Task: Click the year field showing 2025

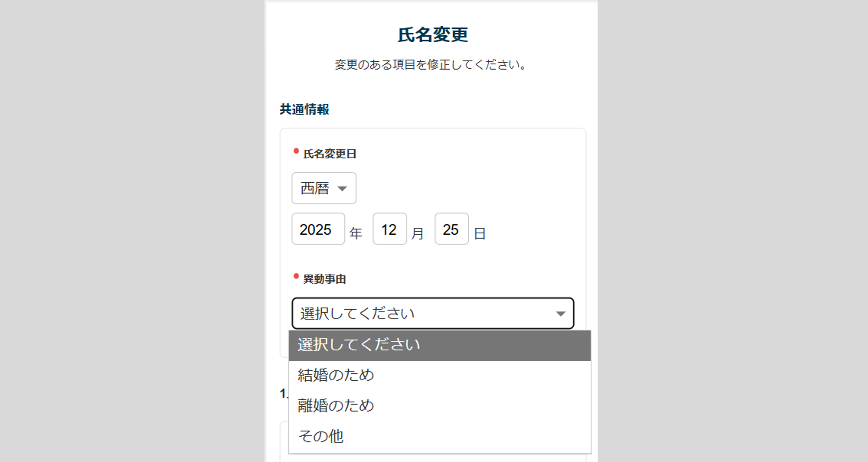Action: pyautogui.click(x=318, y=229)
